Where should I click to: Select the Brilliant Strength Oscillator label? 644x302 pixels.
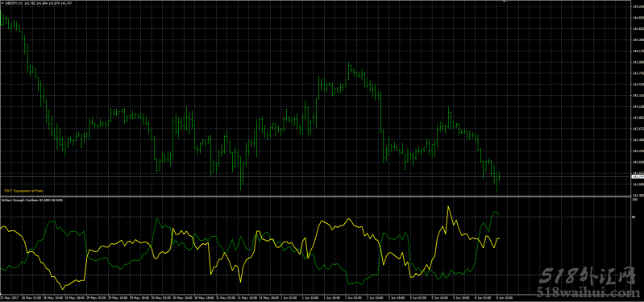click(19, 201)
